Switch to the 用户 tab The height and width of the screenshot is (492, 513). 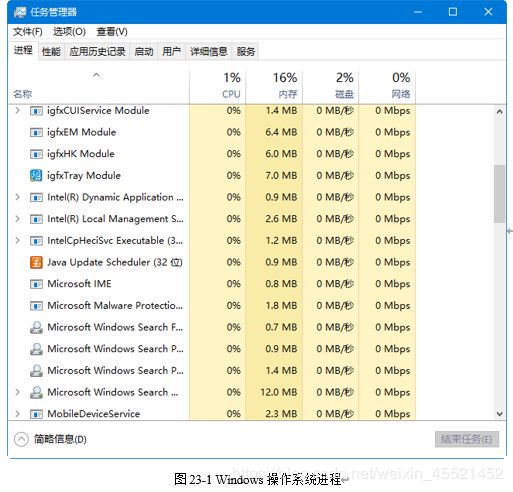click(171, 51)
